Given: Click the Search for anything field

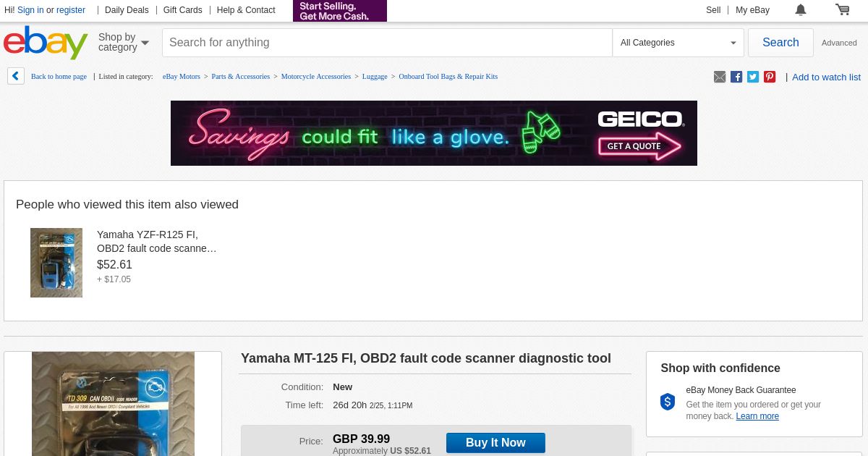Looking at the screenshot, I should [x=387, y=43].
